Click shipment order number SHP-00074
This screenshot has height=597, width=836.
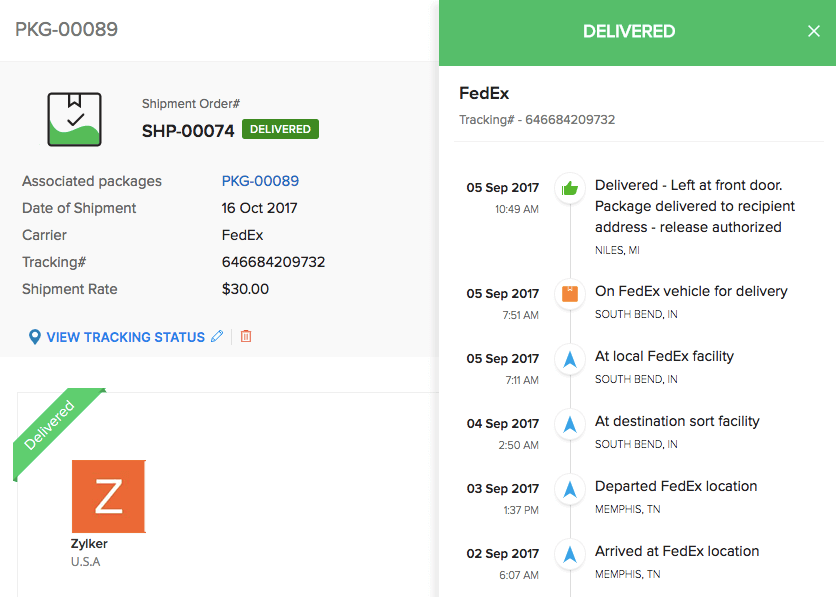click(x=190, y=129)
